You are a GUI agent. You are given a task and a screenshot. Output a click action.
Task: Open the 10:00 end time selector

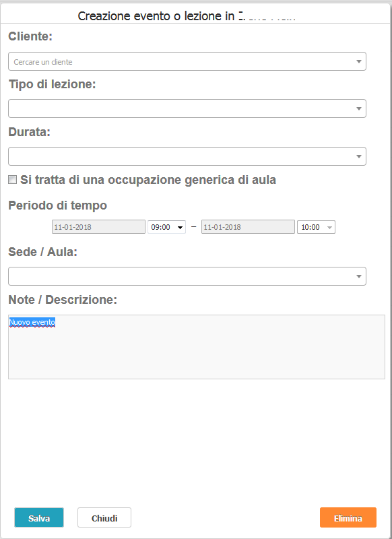point(316,227)
